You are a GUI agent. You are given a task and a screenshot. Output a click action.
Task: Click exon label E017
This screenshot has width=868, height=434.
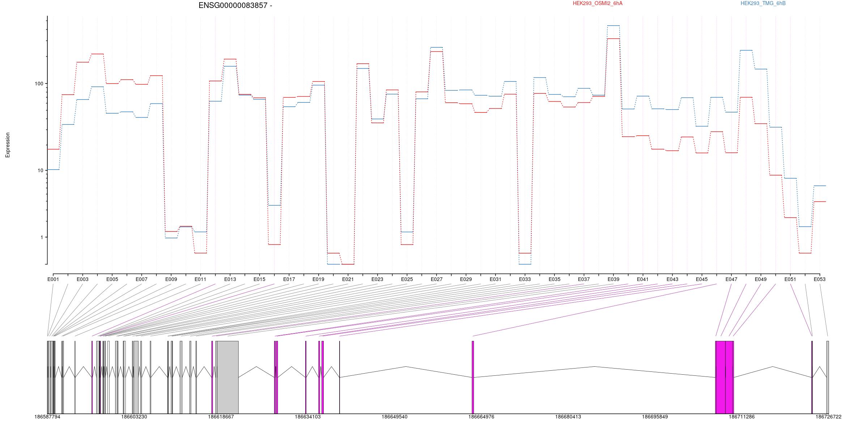(289, 279)
